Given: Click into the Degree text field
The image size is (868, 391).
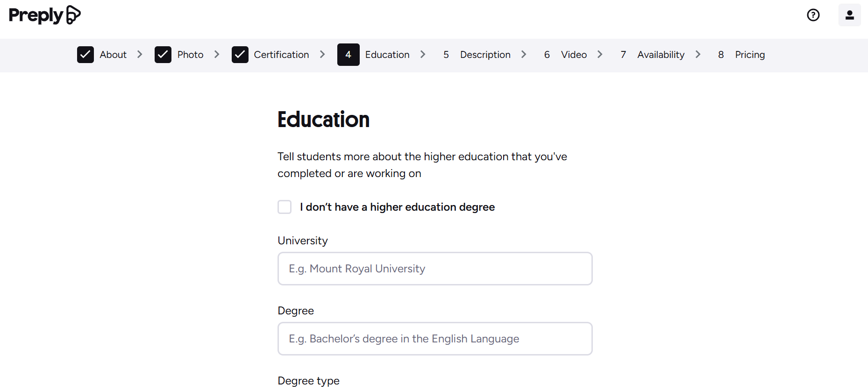Looking at the screenshot, I should [x=435, y=339].
